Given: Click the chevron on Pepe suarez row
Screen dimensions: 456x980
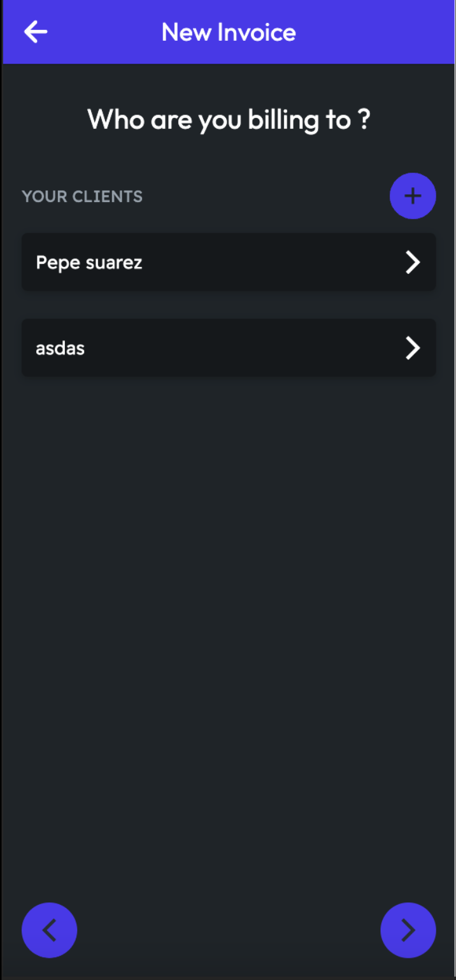Looking at the screenshot, I should 413,262.
